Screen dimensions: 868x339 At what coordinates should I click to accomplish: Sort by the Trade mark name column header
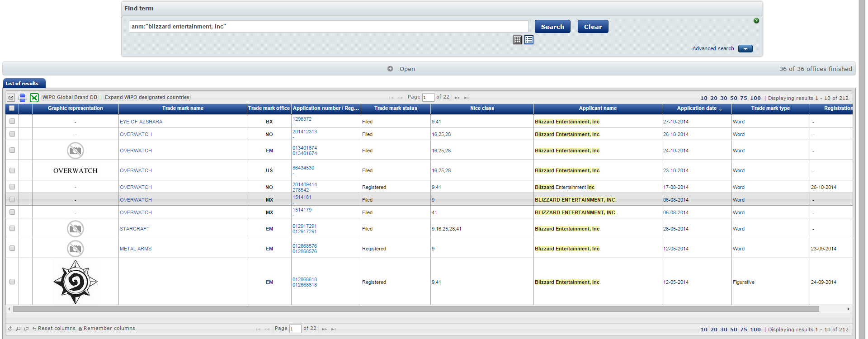click(183, 108)
